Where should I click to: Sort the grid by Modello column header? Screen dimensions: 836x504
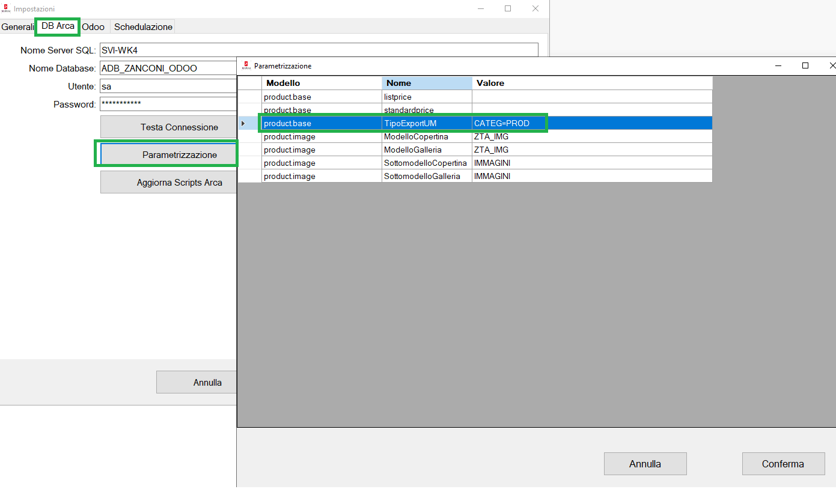(x=322, y=83)
